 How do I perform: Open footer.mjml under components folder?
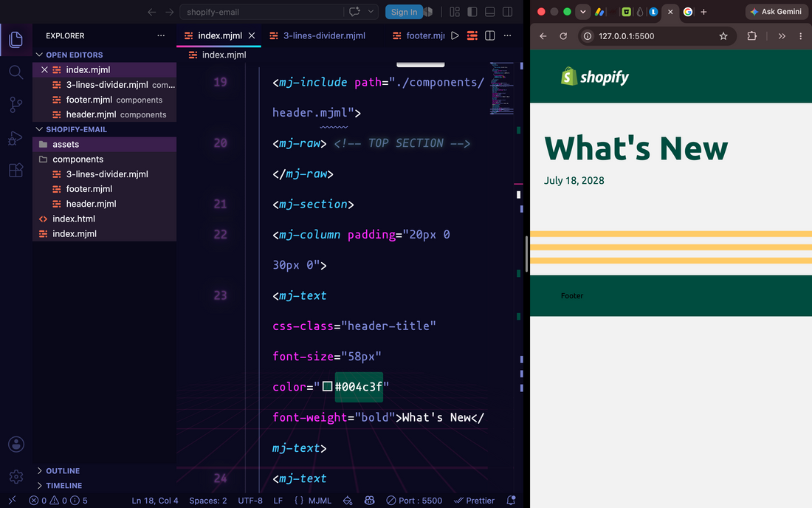(104, 189)
